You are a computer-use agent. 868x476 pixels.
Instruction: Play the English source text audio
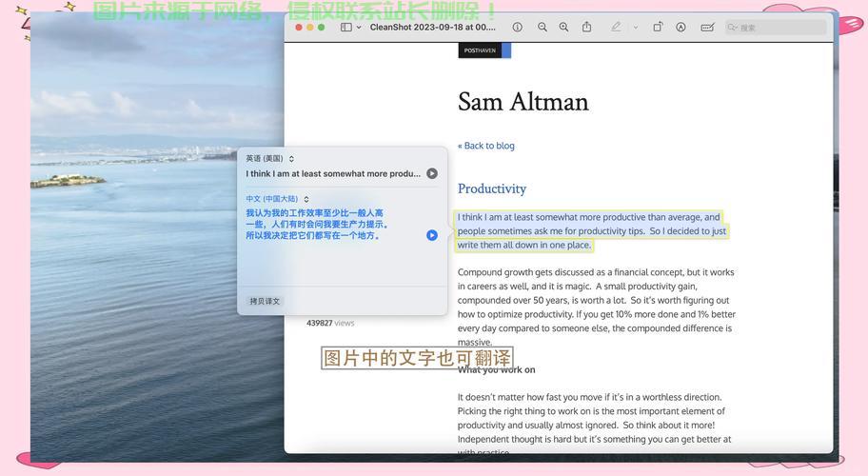(x=432, y=173)
